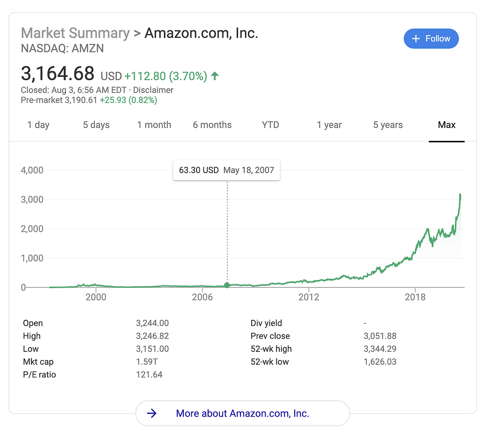Switch to the YTD tab

tap(270, 125)
